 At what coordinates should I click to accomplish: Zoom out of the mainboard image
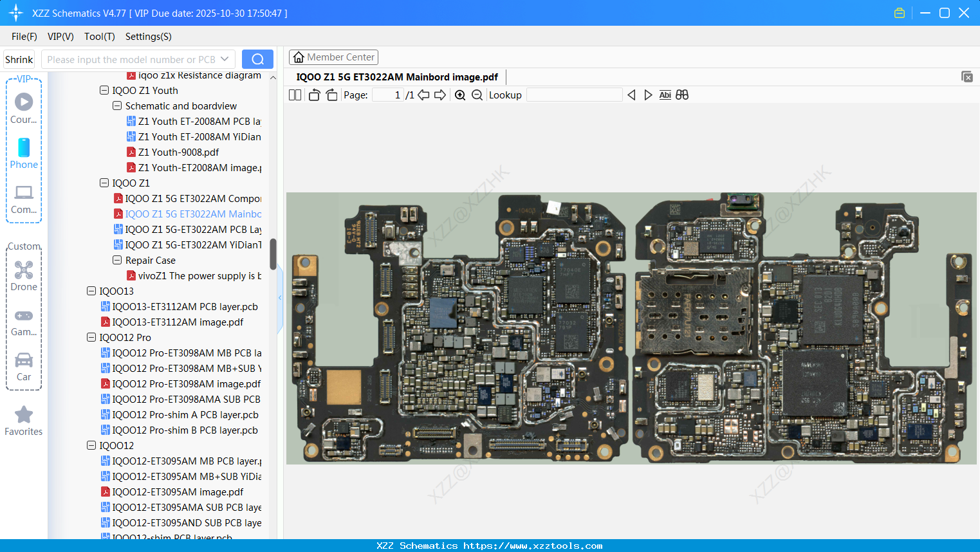coord(477,95)
